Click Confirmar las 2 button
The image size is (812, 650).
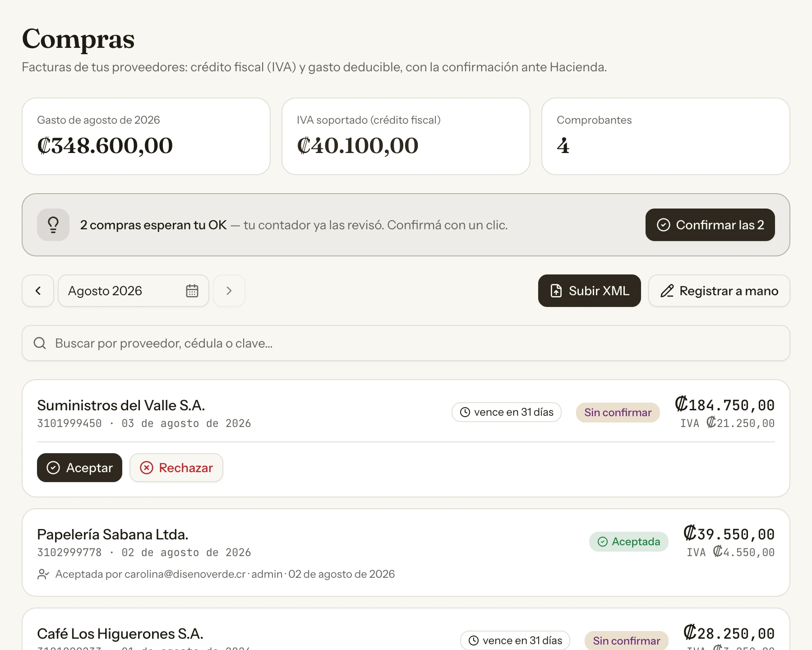[x=710, y=225]
